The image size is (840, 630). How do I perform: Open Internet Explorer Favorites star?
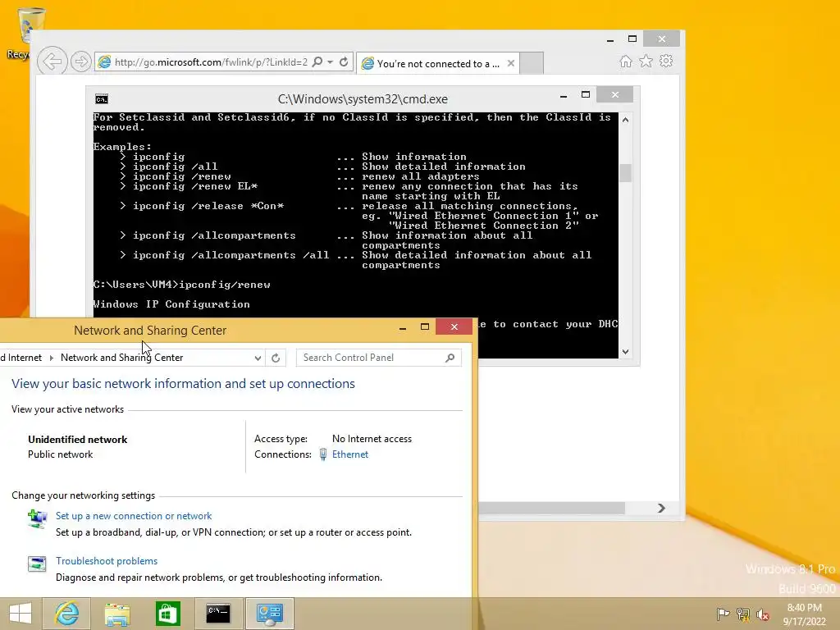point(646,61)
